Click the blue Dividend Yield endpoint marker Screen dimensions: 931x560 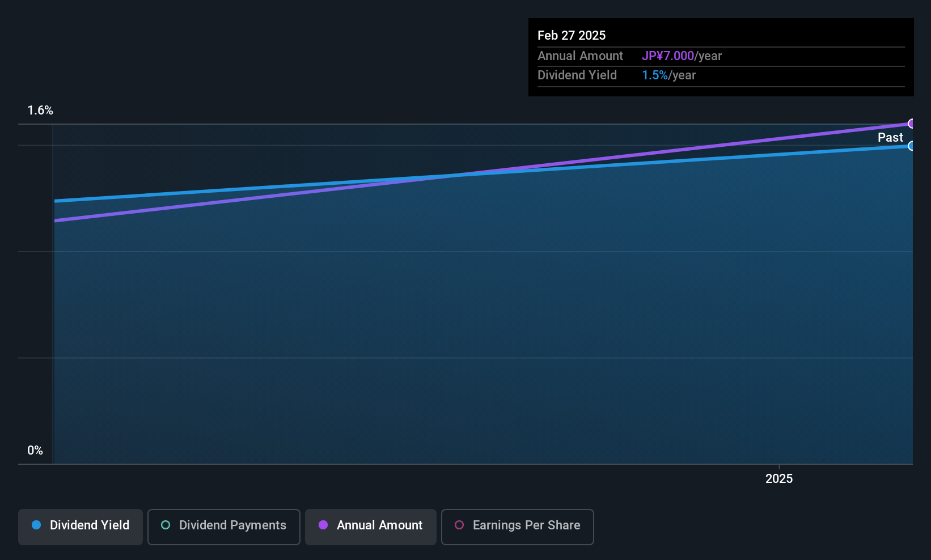pyautogui.click(x=911, y=146)
